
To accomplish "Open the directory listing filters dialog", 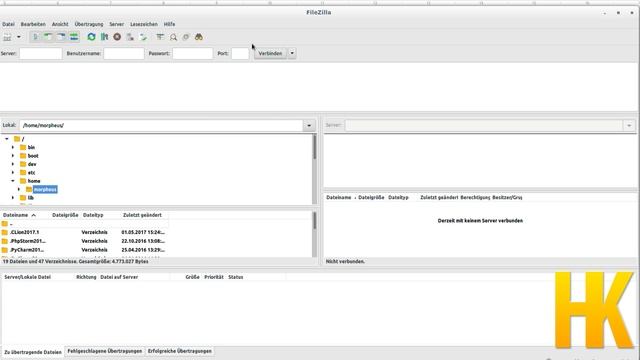I will click(160, 37).
